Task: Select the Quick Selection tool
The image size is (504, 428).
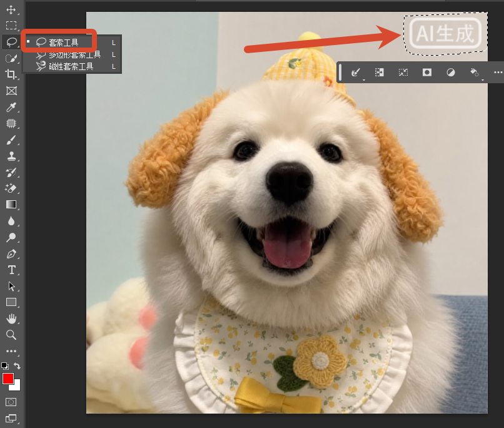Action: click(11, 58)
